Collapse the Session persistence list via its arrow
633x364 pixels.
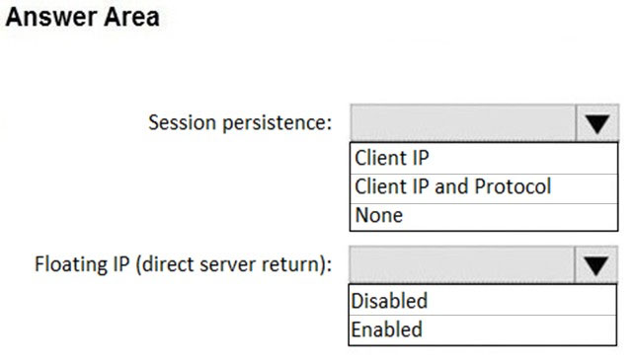[597, 123]
